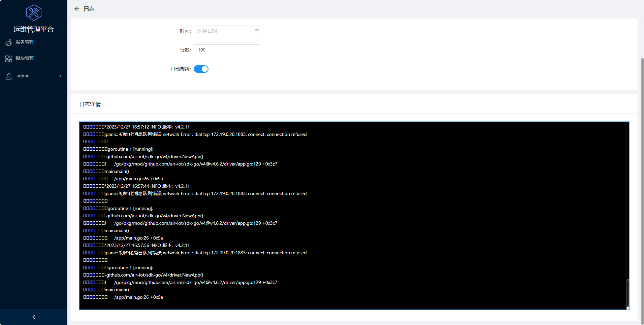This screenshot has width=644, height=325.
Task: Go back using the arrow beside 日志
Action: pos(77,9)
